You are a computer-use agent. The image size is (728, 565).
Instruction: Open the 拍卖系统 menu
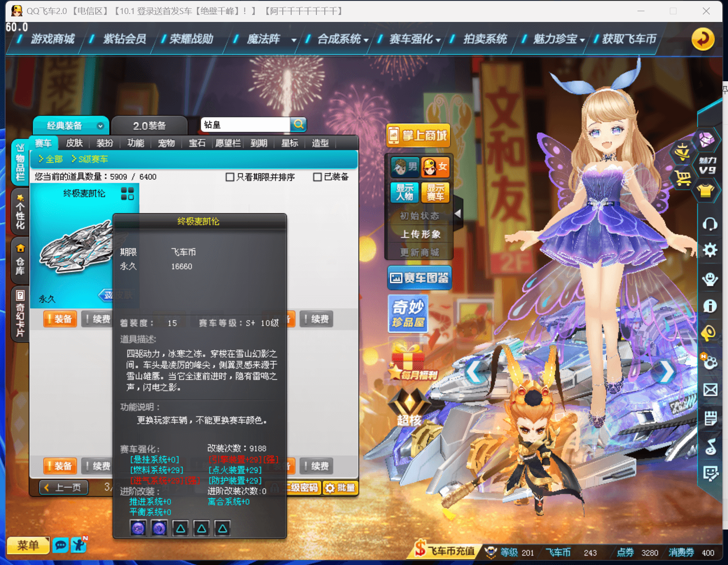(x=485, y=39)
